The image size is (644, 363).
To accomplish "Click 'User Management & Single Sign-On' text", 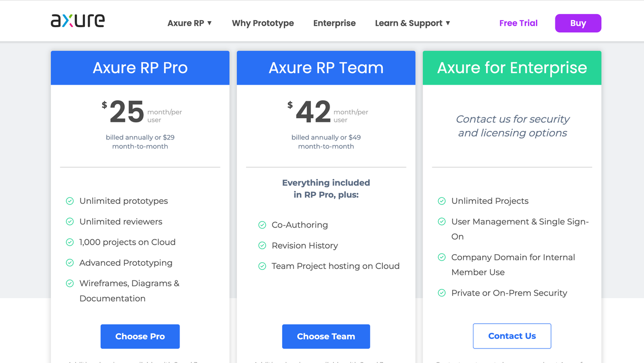I will pyautogui.click(x=520, y=229).
